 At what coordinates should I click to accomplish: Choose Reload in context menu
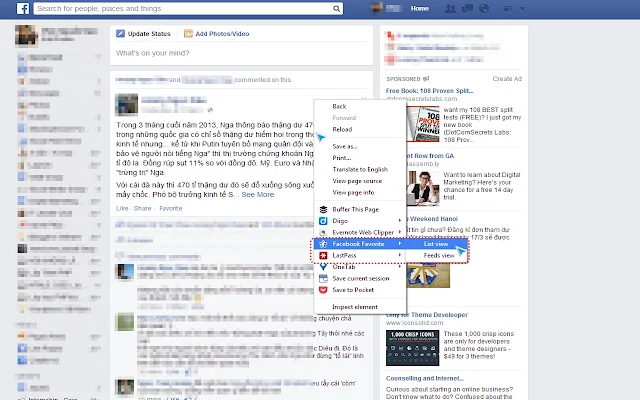pyautogui.click(x=342, y=129)
